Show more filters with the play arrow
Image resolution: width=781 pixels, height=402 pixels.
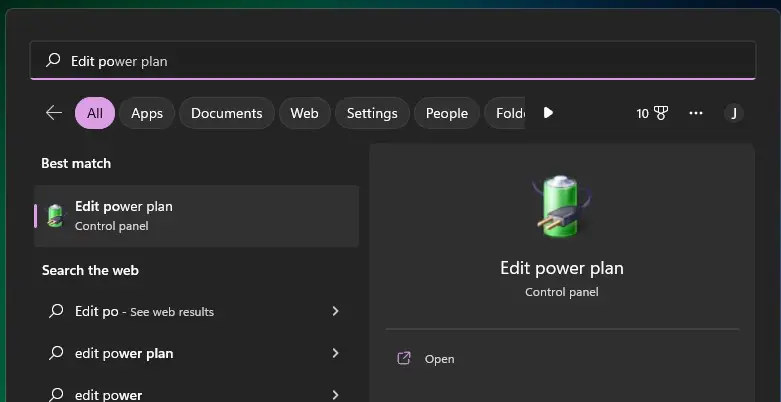pyautogui.click(x=548, y=113)
